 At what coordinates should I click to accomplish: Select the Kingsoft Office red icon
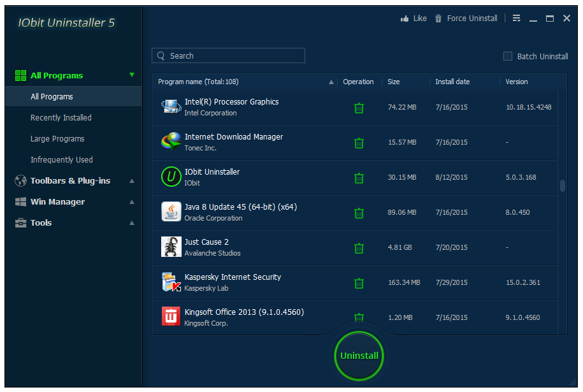click(x=171, y=317)
